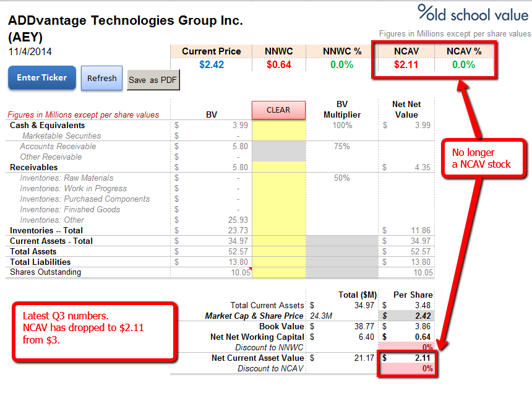The image size is (532, 393).
Task: Select the yellow Receivables override cell
Action: (278, 167)
